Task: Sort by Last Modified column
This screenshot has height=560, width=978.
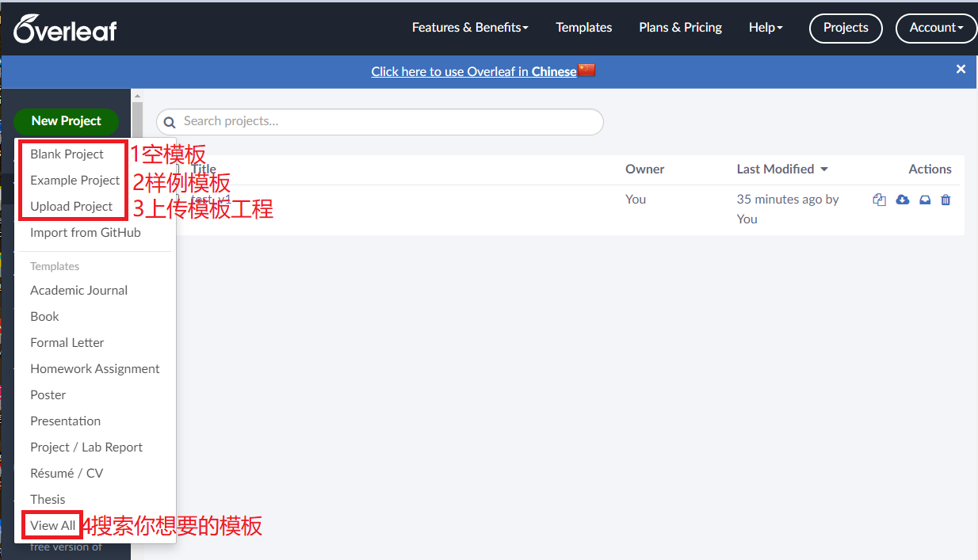Action: point(782,169)
